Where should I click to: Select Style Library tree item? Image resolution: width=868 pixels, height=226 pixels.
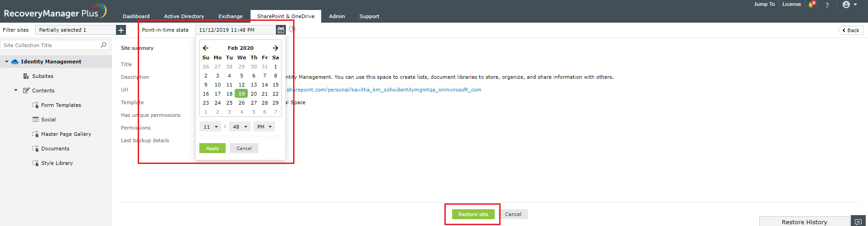(x=57, y=163)
